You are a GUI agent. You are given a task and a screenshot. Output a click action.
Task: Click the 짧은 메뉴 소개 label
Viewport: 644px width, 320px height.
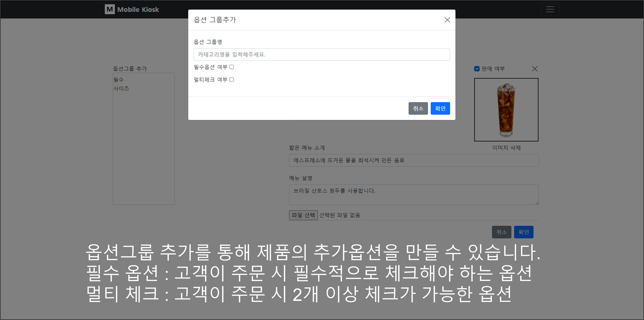pos(307,148)
